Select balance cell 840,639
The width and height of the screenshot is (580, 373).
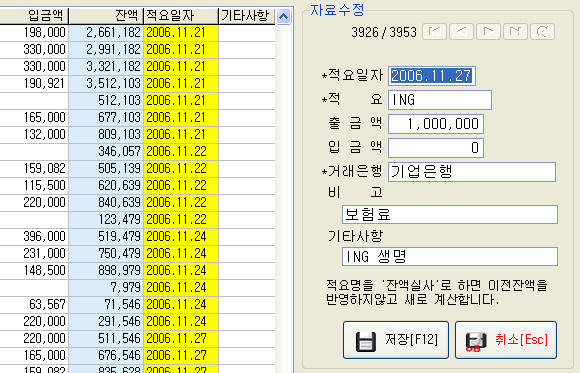coord(106,203)
